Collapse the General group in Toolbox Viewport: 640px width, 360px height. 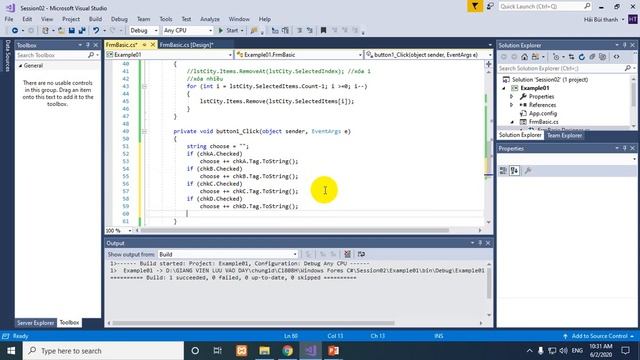point(20,66)
